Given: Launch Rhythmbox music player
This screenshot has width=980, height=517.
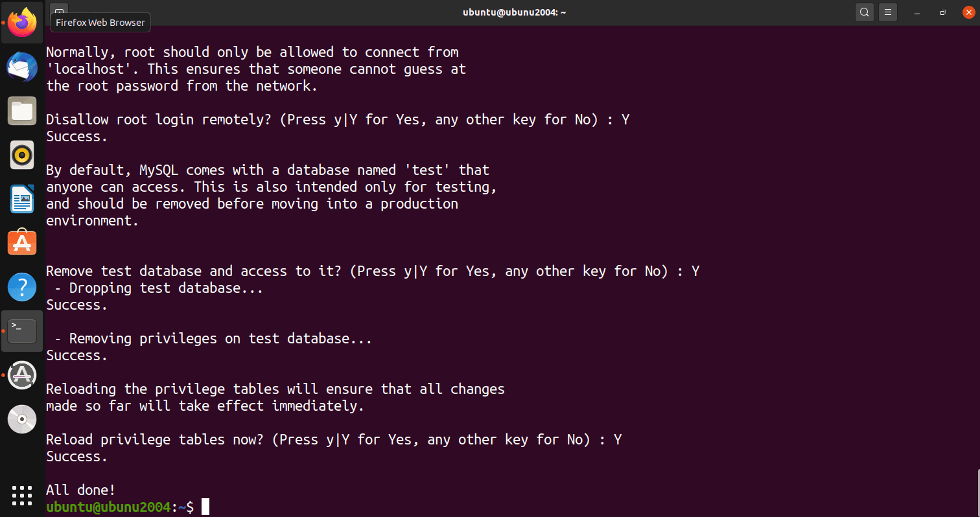Looking at the screenshot, I should (x=22, y=155).
